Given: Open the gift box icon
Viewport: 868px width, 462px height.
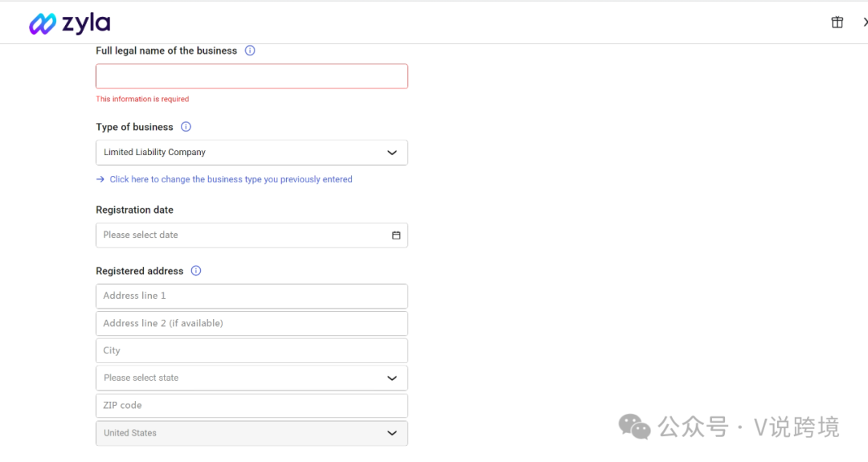Looking at the screenshot, I should click(837, 22).
